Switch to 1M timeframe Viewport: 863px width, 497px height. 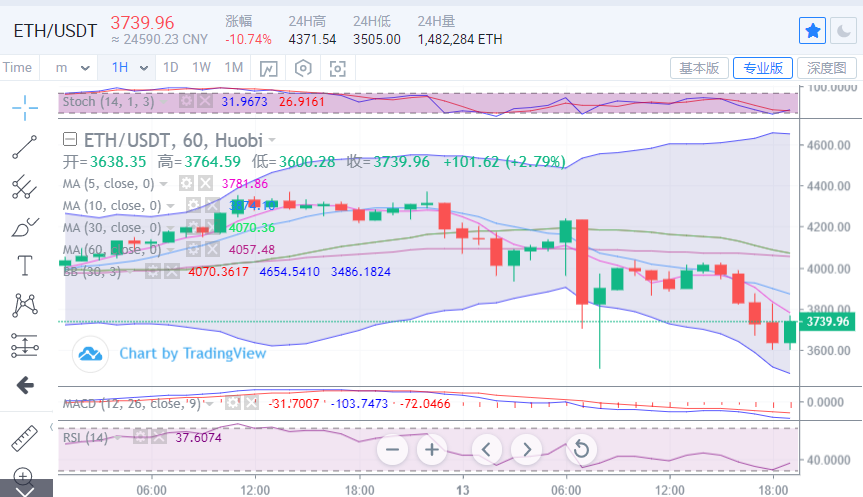tap(234, 68)
